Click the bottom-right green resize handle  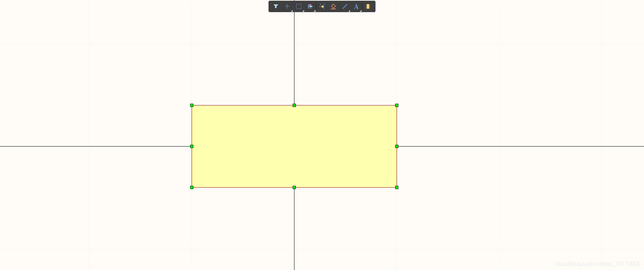pos(397,187)
